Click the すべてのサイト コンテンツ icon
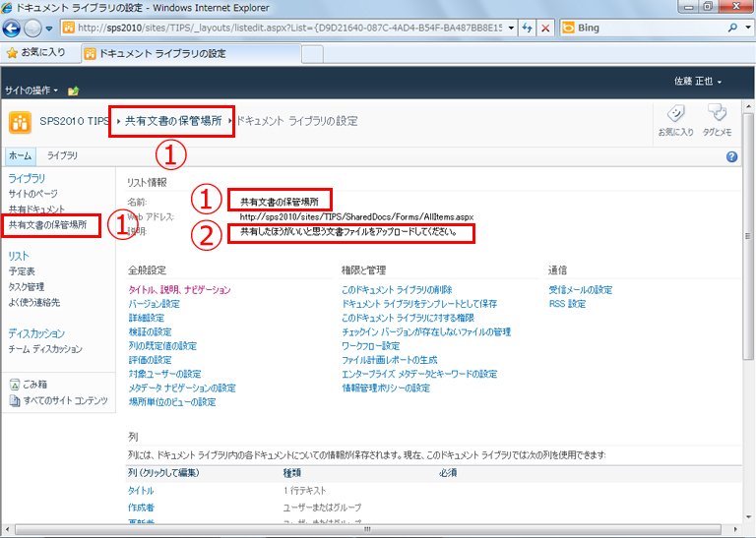756x538 pixels. click(15, 400)
